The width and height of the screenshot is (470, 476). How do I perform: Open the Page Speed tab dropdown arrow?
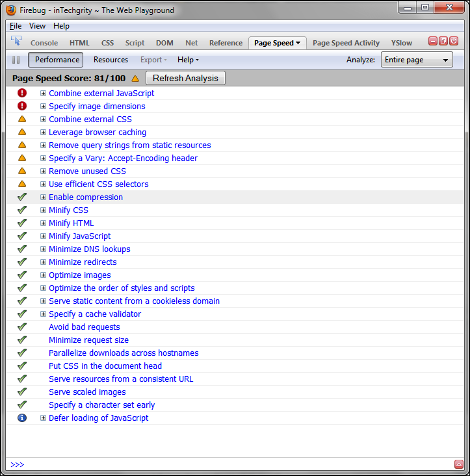[x=298, y=43]
